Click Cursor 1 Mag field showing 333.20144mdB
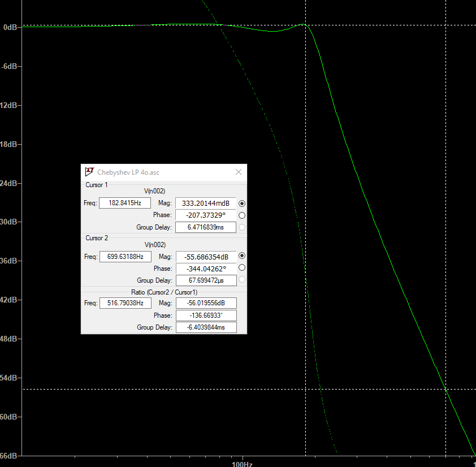The image size is (476, 467). pyautogui.click(x=206, y=203)
